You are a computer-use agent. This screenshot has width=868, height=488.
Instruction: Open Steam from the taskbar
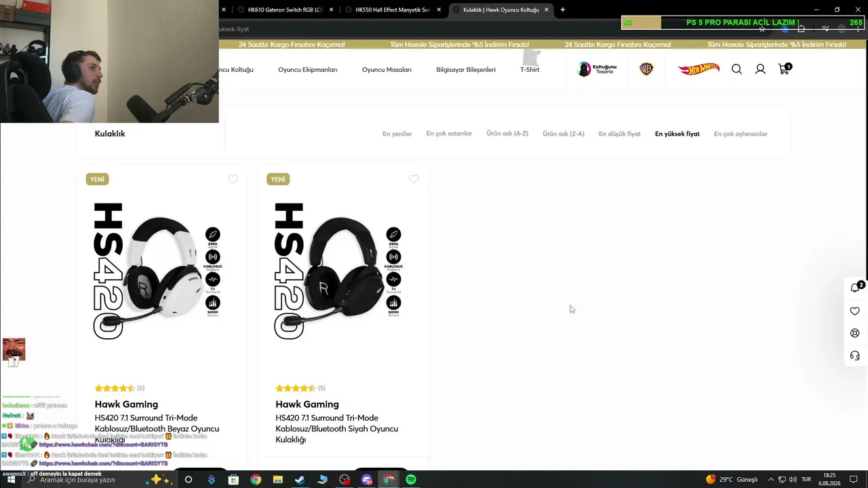(x=300, y=480)
